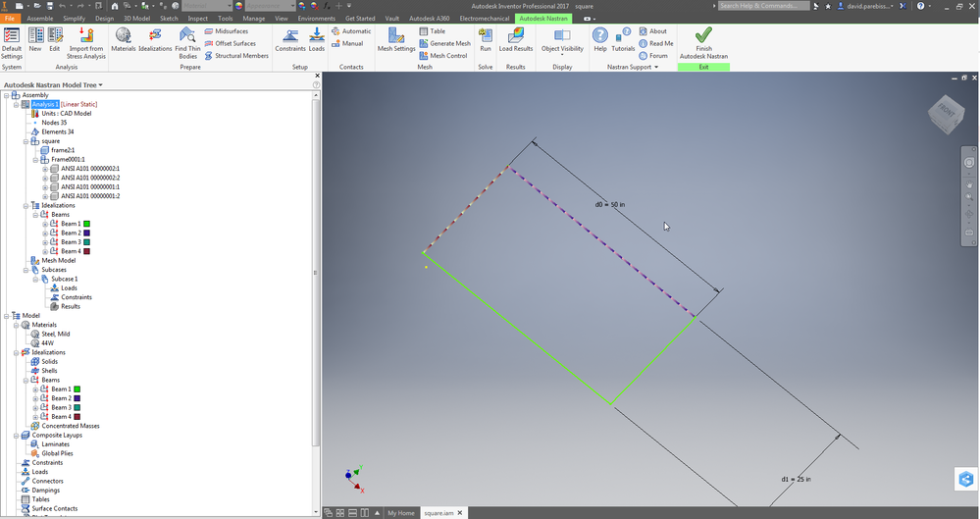Switch to the Assemble ribbon tab
Viewport: 980px width, 519px height.
(x=40, y=18)
